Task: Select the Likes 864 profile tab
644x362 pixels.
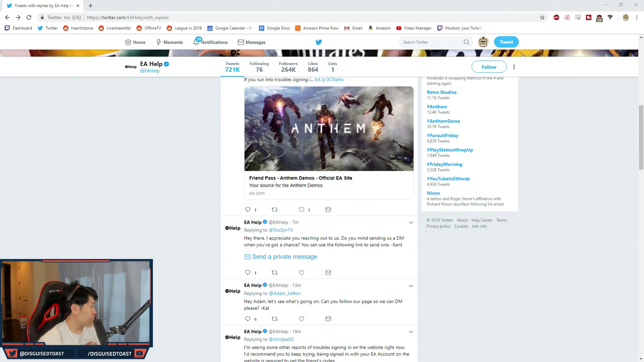Action: (x=313, y=67)
